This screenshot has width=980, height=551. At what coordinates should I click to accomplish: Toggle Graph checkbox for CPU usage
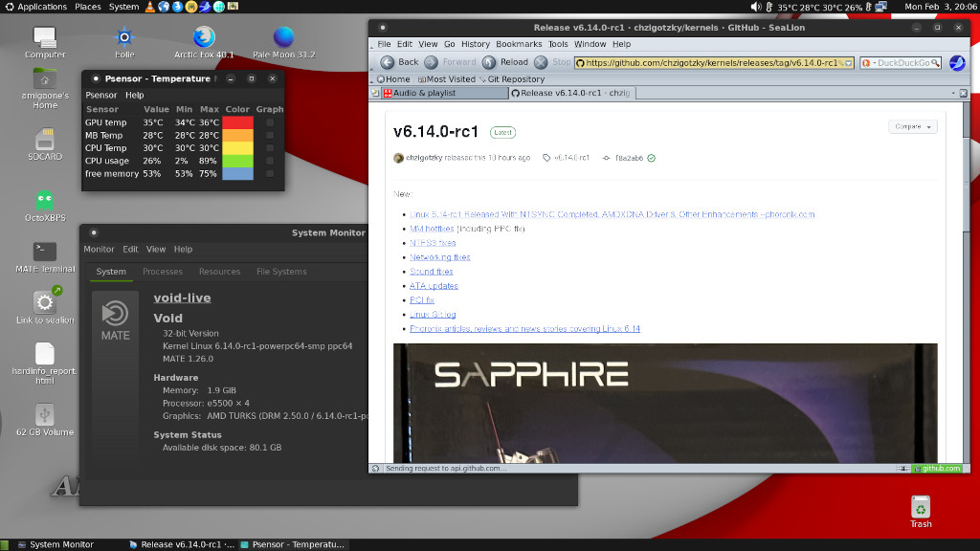pos(270,161)
